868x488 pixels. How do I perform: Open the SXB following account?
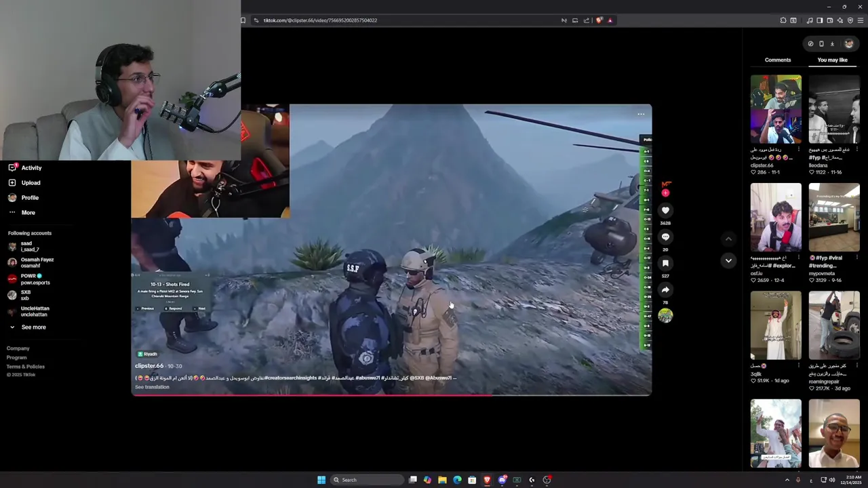coord(20,295)
